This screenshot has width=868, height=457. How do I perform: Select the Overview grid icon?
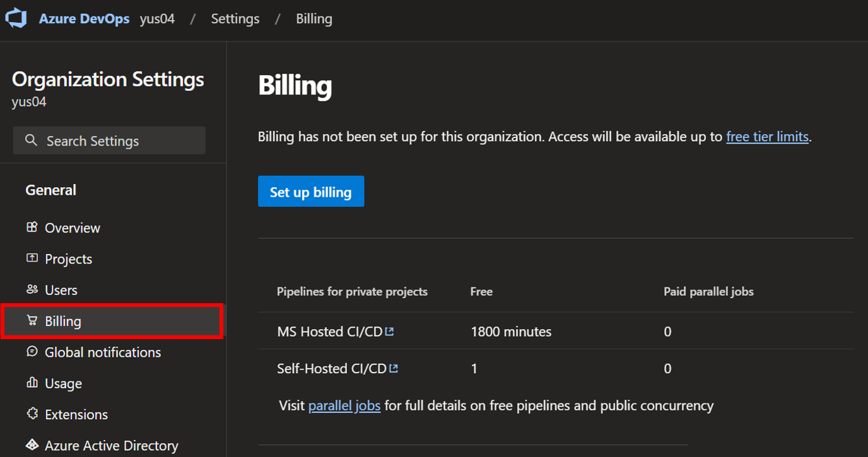tap(31, 228)
